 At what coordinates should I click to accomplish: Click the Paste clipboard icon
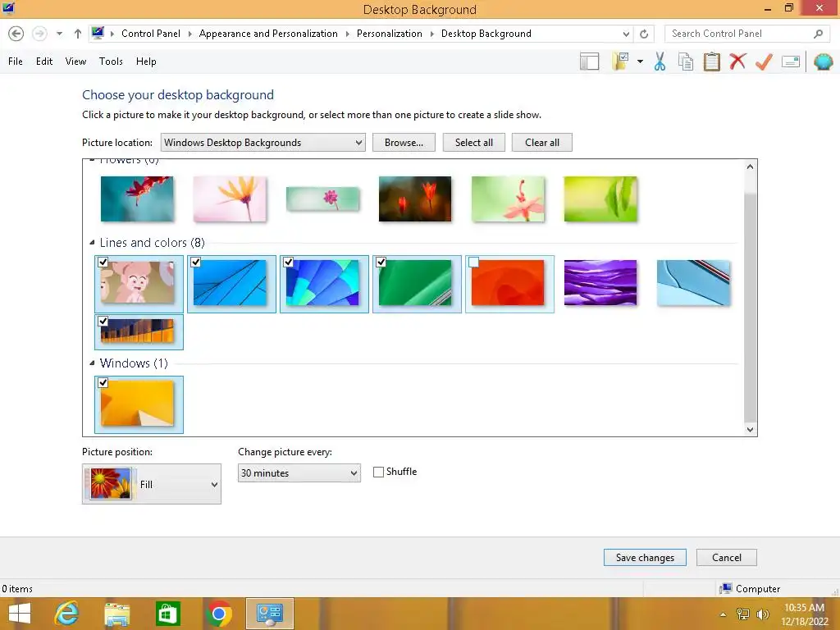pyautogui.click(x=711, y=62)
